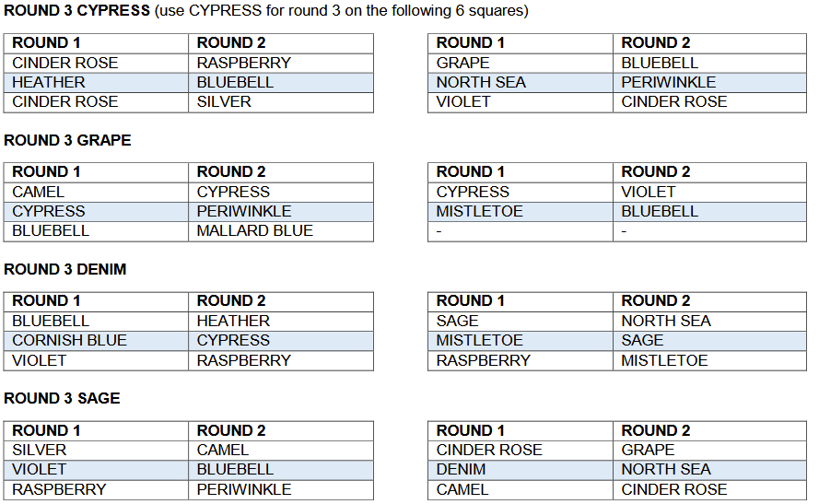
Task: Select the MALLARD BLUE table cell
Action: click(255, 230)
